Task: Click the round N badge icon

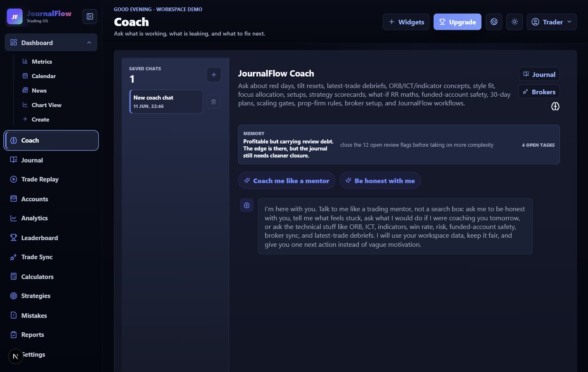Action: point(16,356)
